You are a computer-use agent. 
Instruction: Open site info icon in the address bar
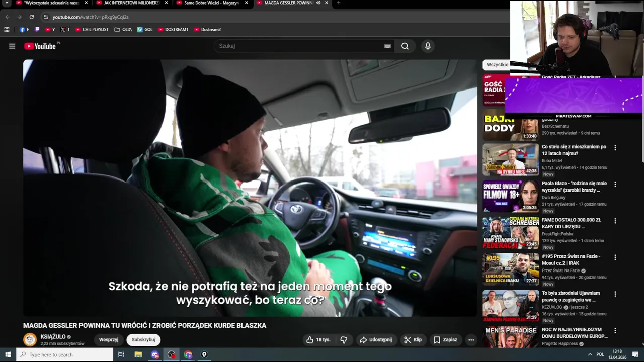point(46,17)
